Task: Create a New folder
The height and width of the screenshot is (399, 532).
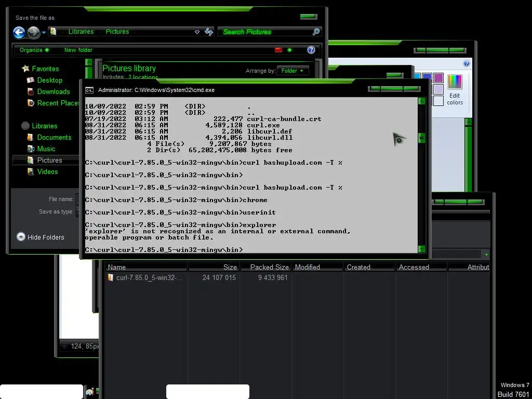Action: [x=78, y=50]
